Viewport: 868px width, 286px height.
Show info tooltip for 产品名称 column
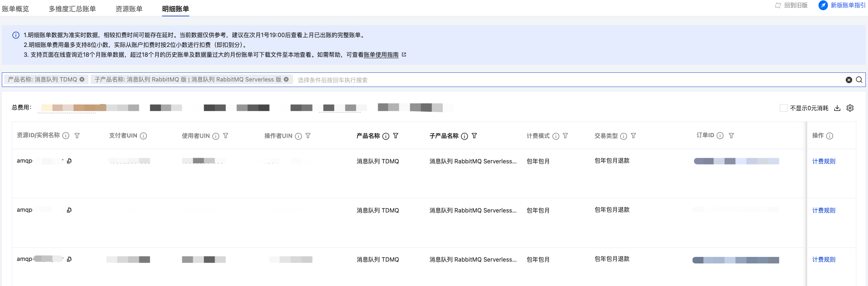[x=386, y=136]
